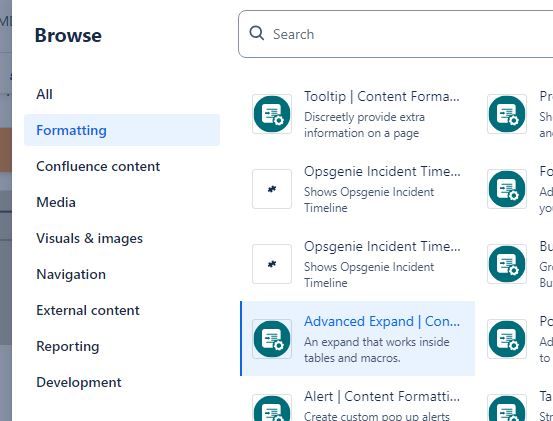Click the magnifier icon in search box
Viewport: 553px width, 421px height.
click(x=256, y=33)
